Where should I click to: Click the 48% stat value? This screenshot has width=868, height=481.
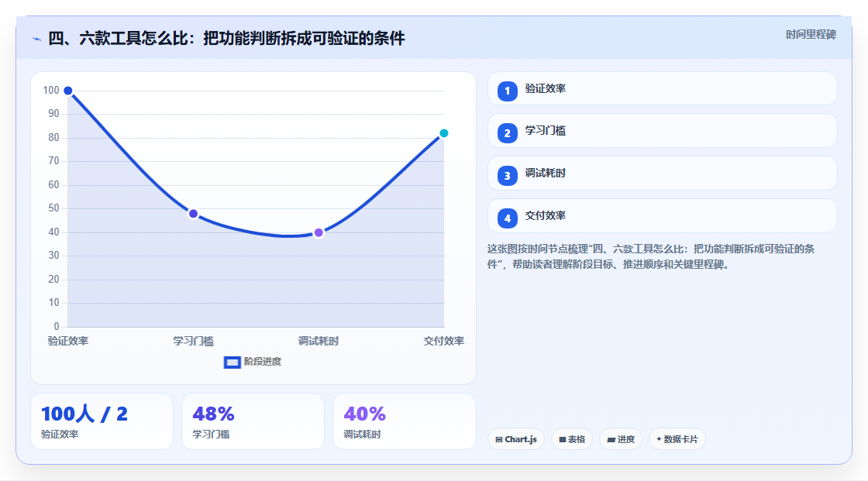click(x=213, y=414)
